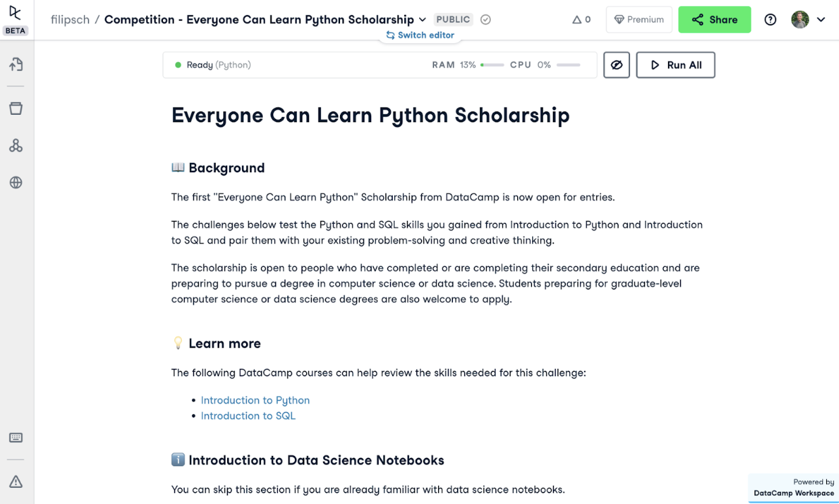Click the RAM usage progress bar
This screenshot has width=839, height=504.
(492, 65)
